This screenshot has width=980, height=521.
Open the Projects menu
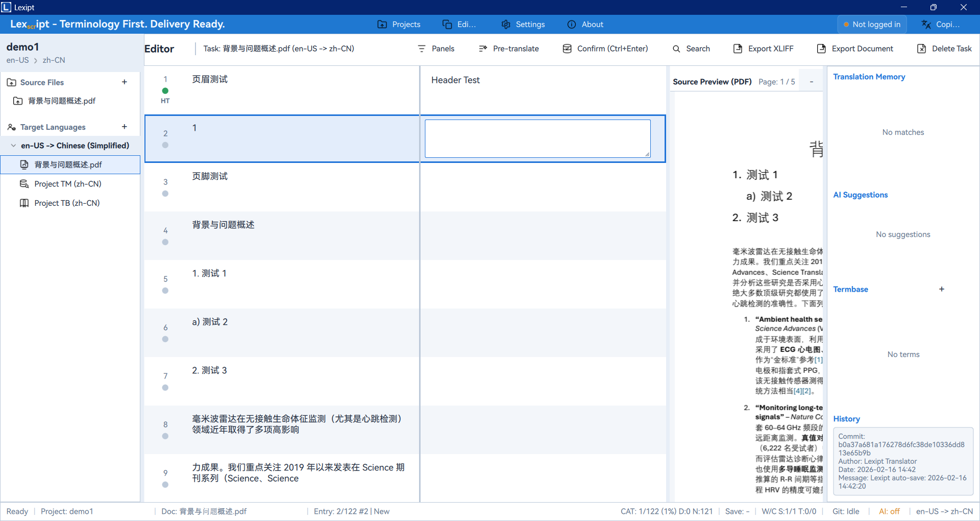[x=399, y=25]
